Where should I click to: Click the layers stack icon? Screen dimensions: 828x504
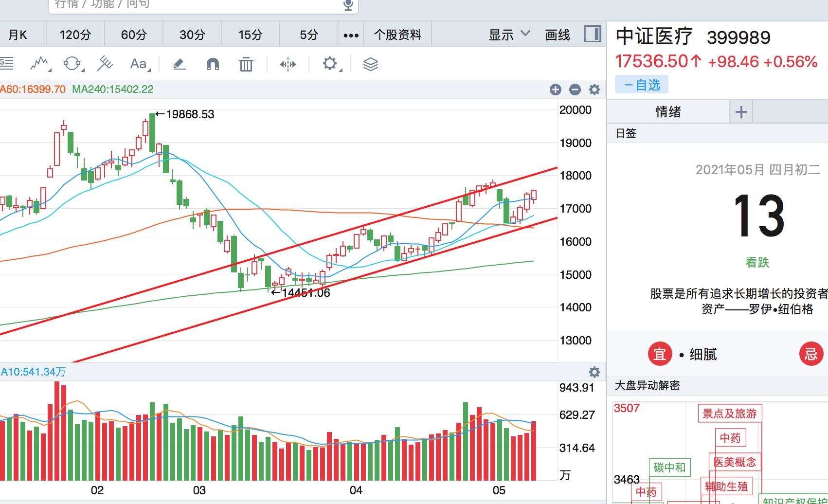(x=371, y=64)
